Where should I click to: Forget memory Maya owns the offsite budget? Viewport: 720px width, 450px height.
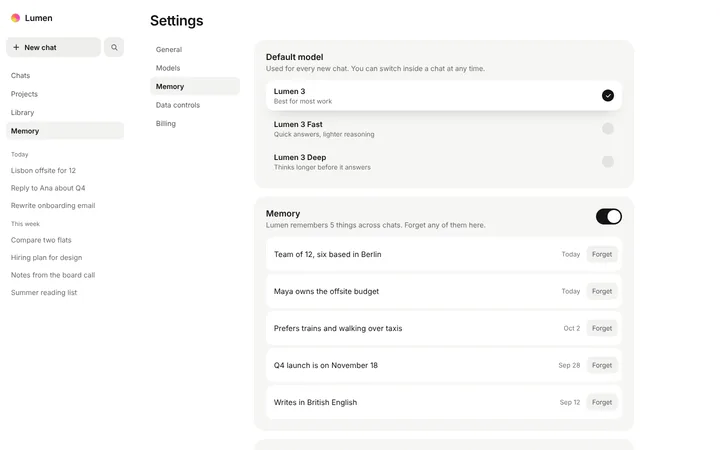click(602, 291)
